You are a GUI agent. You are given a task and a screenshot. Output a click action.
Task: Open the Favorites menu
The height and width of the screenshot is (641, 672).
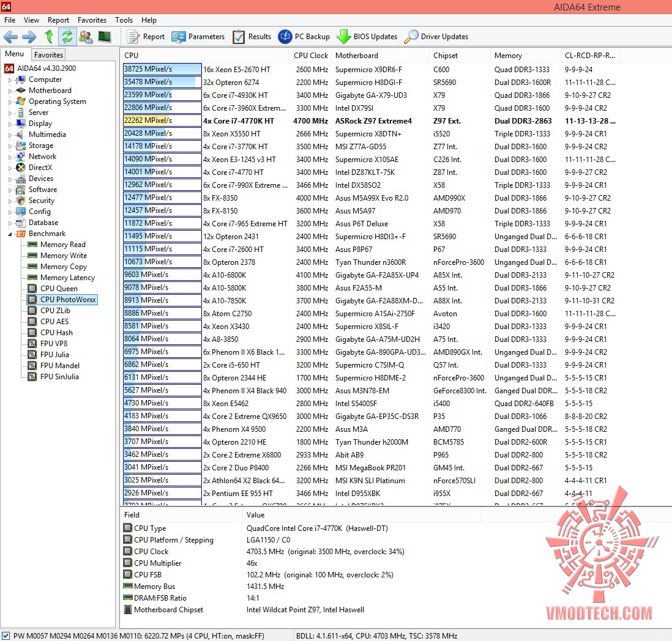click(92, 20)
